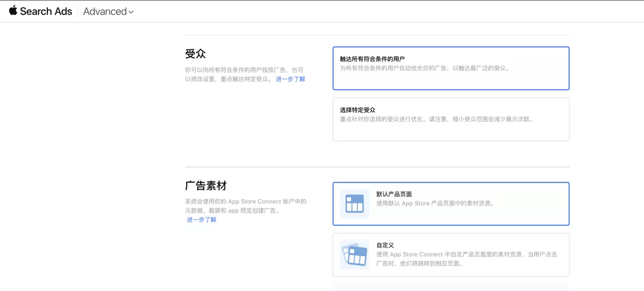
Task: Open the Advanced mode dropdown
Action: click(x=108, y=11)
